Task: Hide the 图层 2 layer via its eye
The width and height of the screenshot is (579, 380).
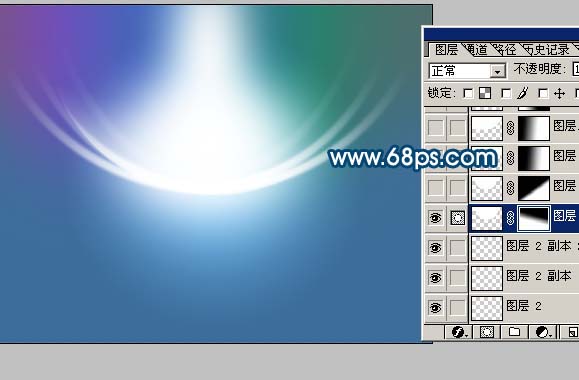Action: point(435,308)
